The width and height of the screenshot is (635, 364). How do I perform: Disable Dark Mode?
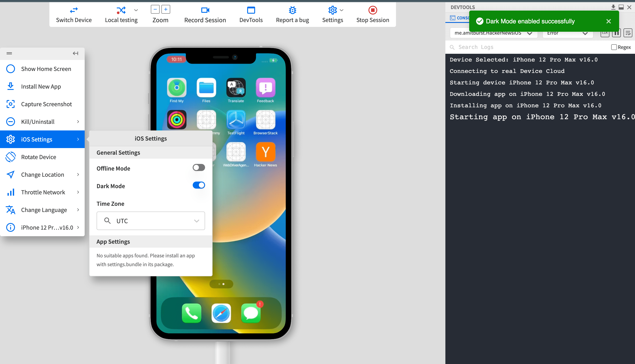199,185
